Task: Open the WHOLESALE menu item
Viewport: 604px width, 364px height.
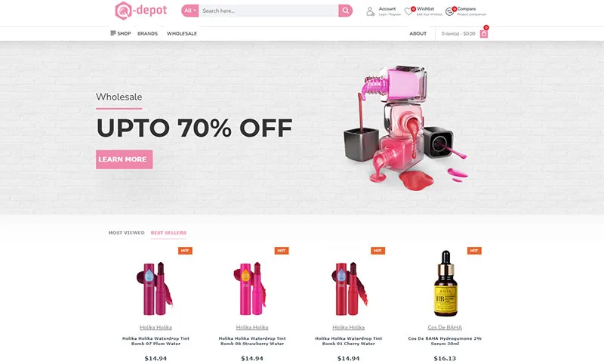Action: point(182,33)
